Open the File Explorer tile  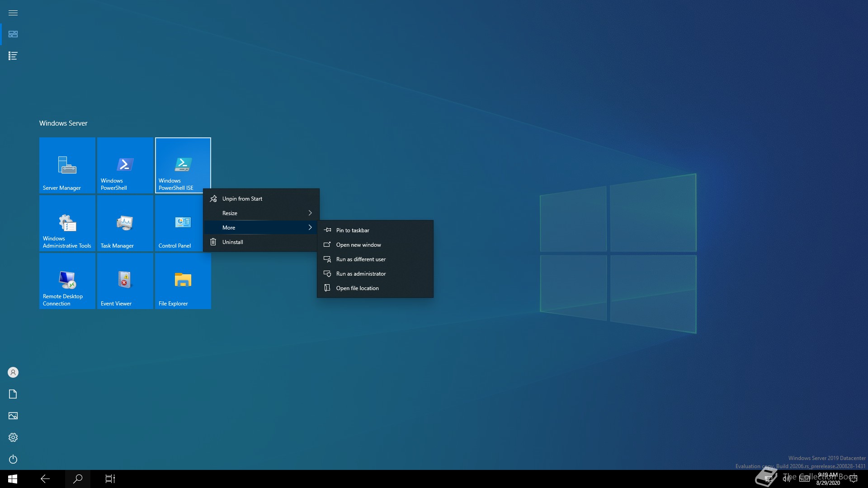(183, 281)
